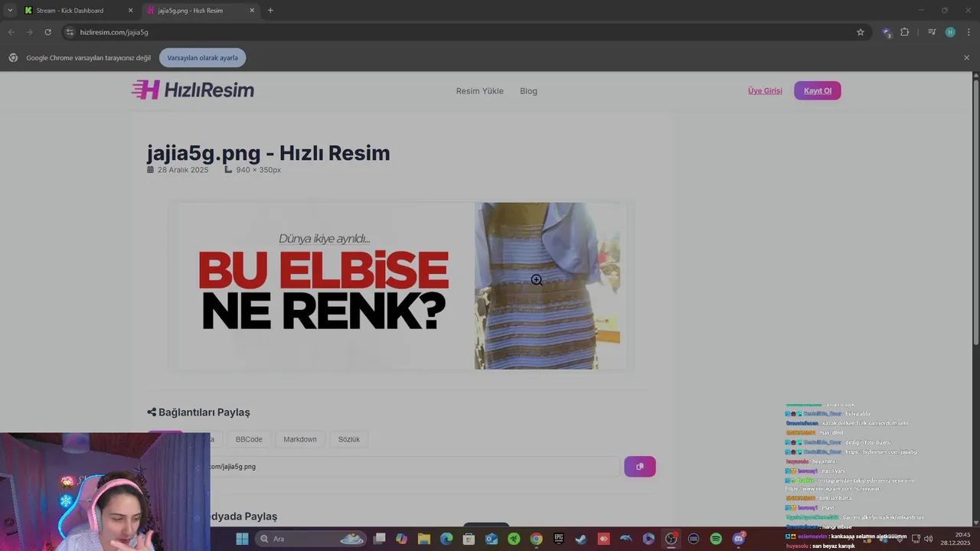Click the HızlıResim logo
This screenshot has height=551, width=980.
tap(193, 90)
